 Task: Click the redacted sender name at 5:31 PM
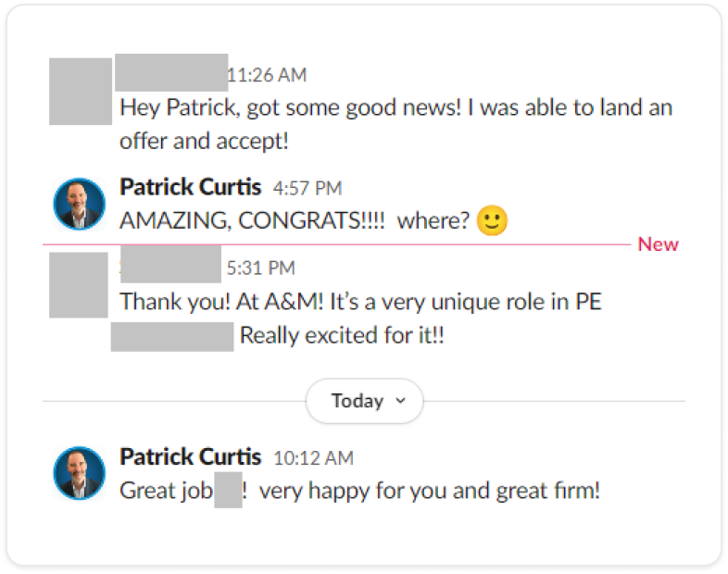pyautogui.click(x=170, y=265)
